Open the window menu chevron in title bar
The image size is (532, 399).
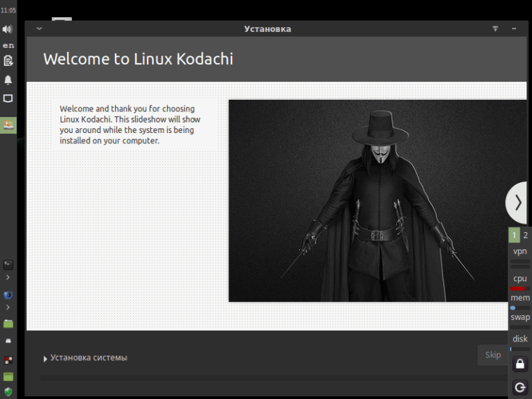point(39,28)
